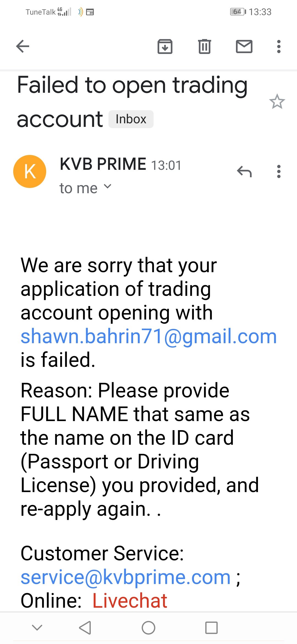Open service@kvbprime.com email link

(125, 577)
